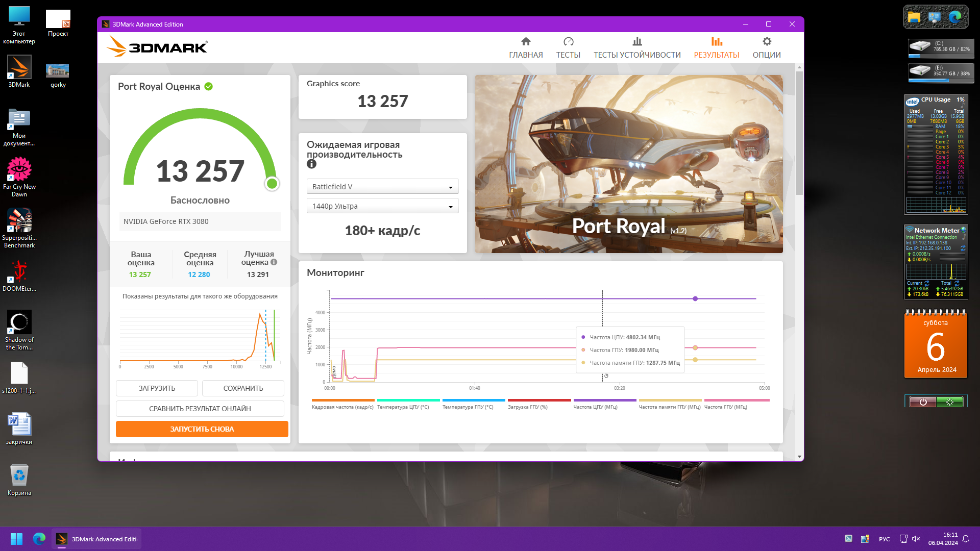Image resolution: width=980 pixels, height=551 pixels.
Task: Click the vertical scrollbar of the results page
Action: point(799,133)
